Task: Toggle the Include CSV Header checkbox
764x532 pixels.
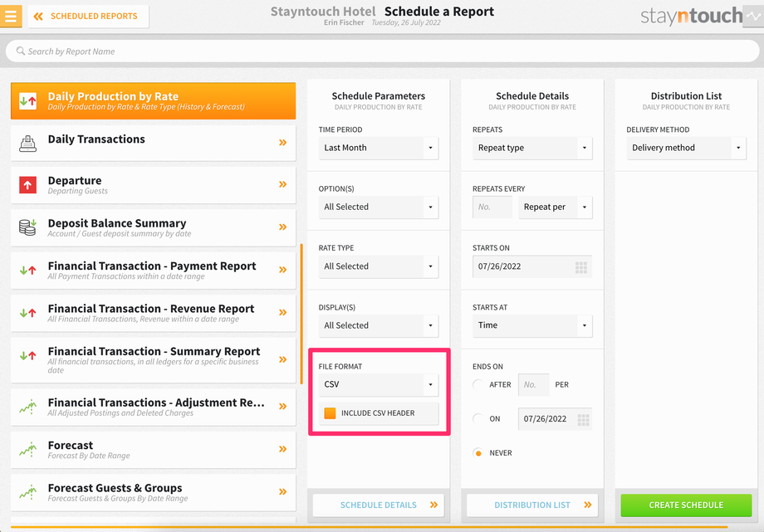Action: coord(330,413)
